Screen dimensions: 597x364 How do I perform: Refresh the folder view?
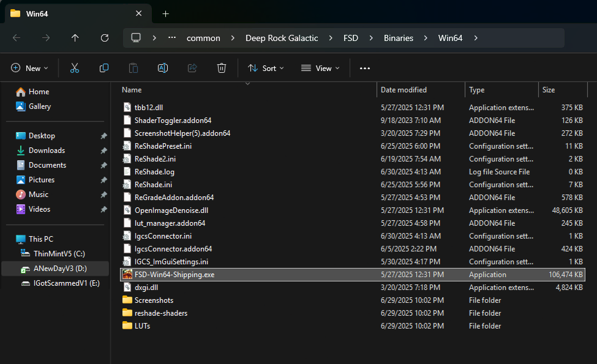point(105,38)
